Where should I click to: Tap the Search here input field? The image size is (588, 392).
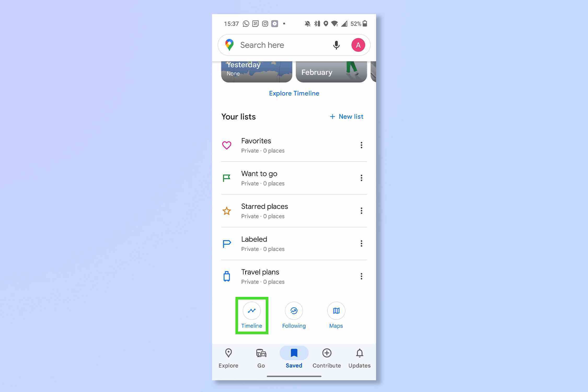293,45
